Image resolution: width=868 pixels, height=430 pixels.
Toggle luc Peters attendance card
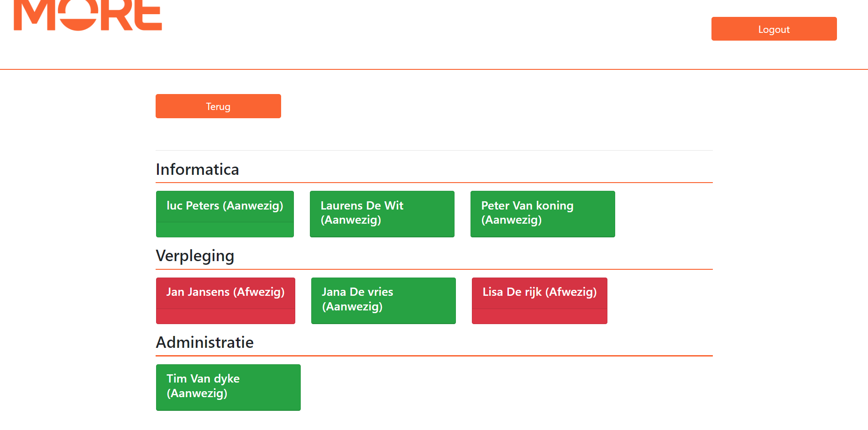tap(225, 206)
